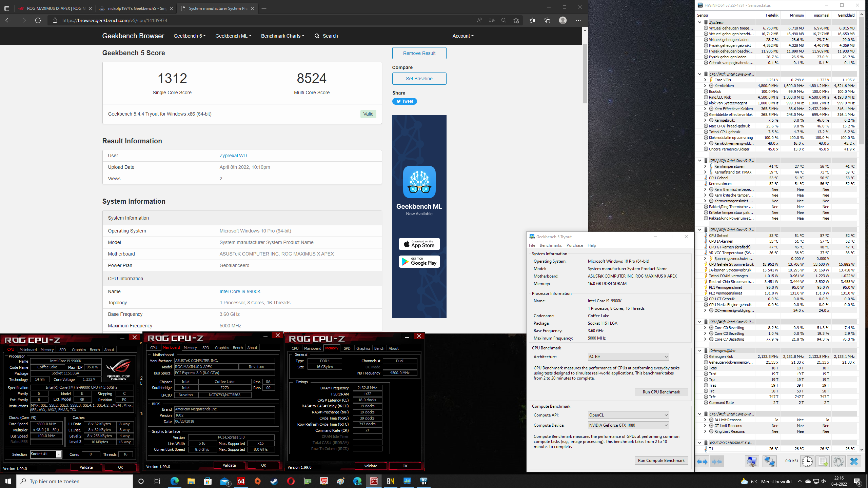Click the Tweet share button
The height and width of the screenshot is (488, 868).
(x=405, y=101)
